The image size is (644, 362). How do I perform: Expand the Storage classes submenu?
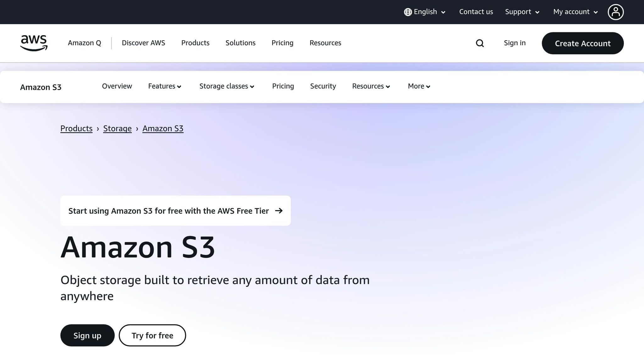[227, 86]
